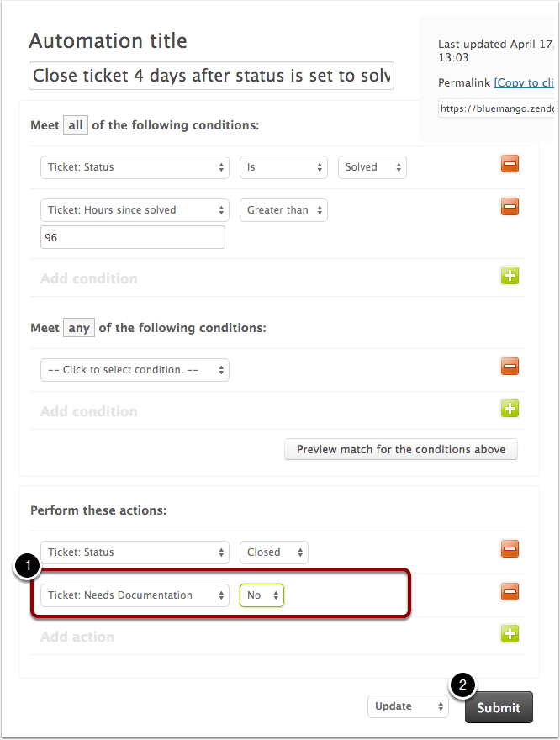
Task: Expand 'Click to select condition' dropdown
Action: (x=135, y=370)
